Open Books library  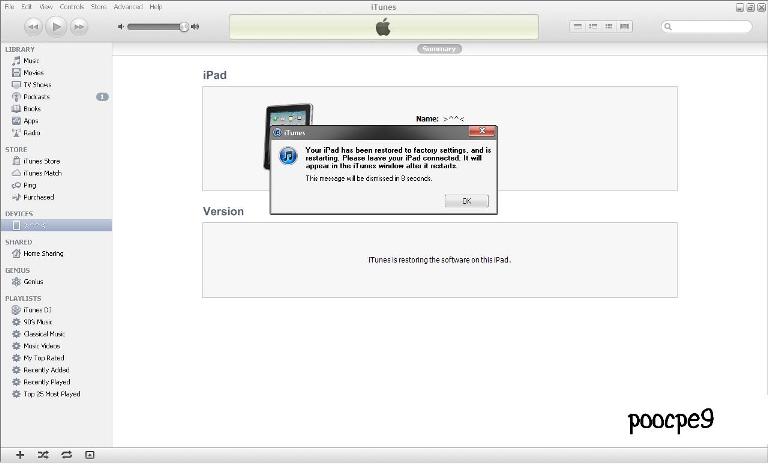(x=32, y=109)
